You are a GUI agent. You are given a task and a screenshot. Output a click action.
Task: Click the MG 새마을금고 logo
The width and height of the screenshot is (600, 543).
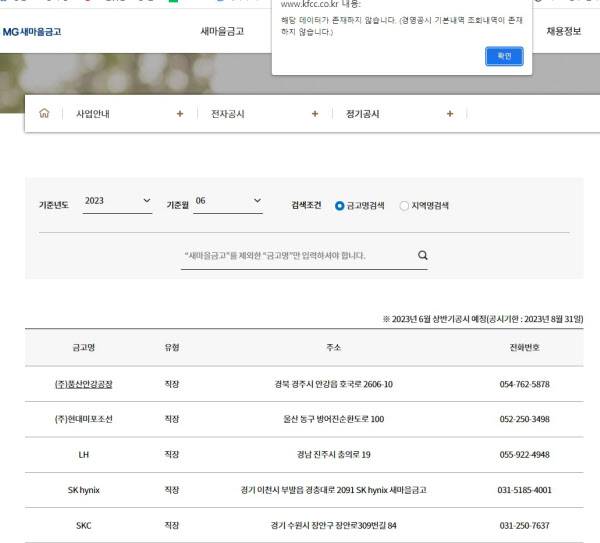pos(32,32)
